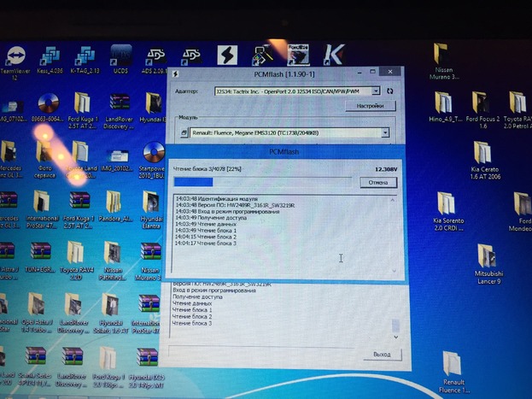Screen dimensions: 532x399
Task: Open the Kia Sorento 2.0 CRDi folder
Action: [447, 205]
